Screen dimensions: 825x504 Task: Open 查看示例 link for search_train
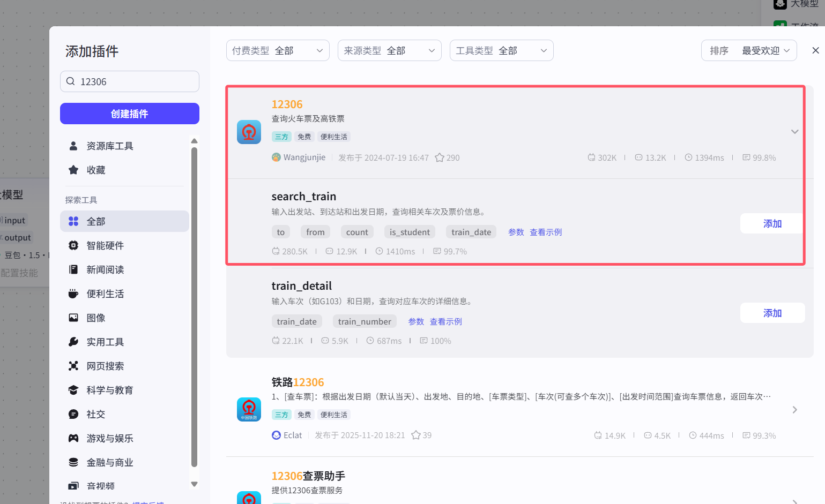(x=546, y=232)
